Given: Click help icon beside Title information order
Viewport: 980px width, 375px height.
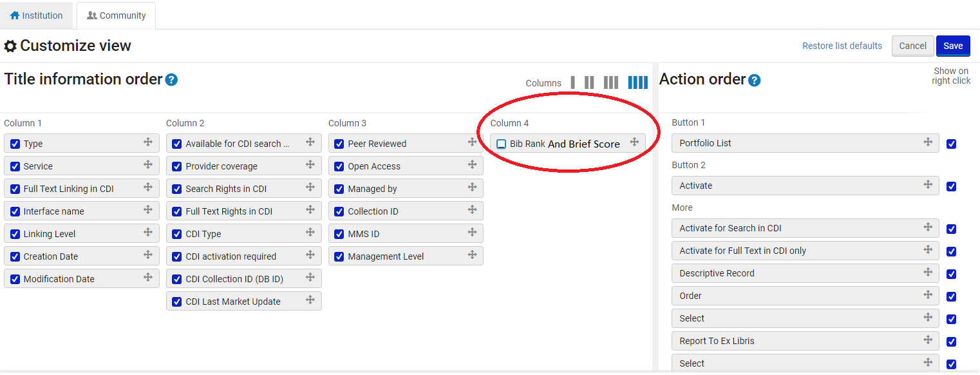Looking at the screenshot, I should pyautogui.click(x=171, y=80).
